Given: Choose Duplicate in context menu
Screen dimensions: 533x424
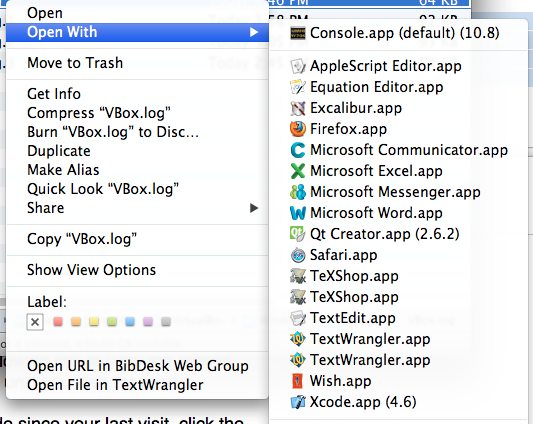Looking at the screenshot, I should click(x=137, y=151).
